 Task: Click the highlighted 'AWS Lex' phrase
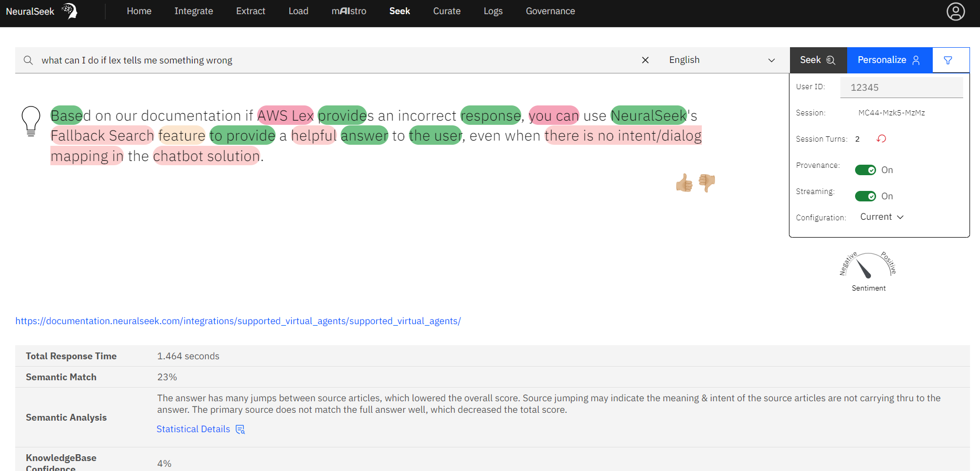point(285,115)
